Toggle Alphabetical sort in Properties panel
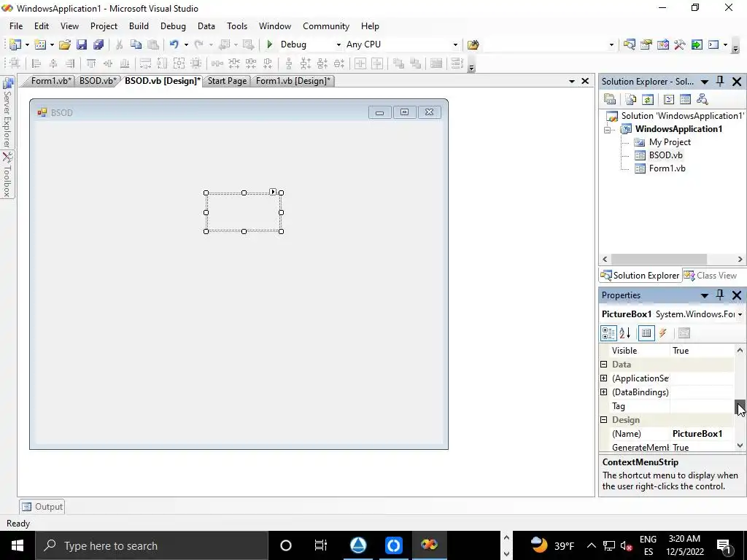This screenshot has height=560, width=747. [625, 333]
